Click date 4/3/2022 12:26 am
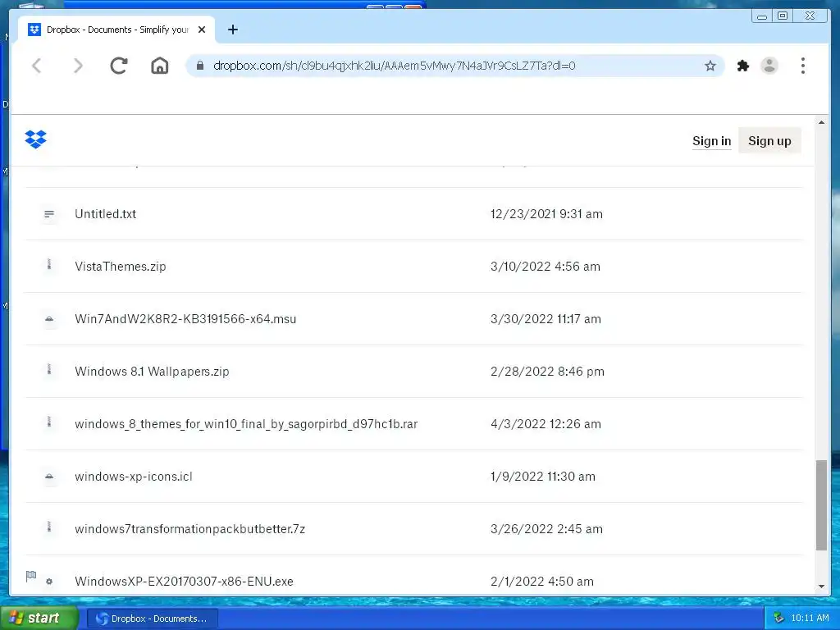 click(x=546, y=424)
